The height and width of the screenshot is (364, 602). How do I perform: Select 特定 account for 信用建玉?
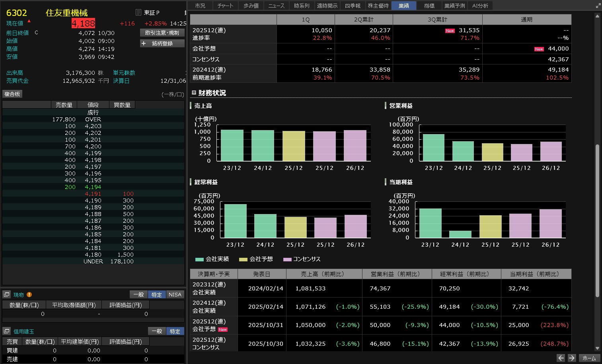point(175,331)
